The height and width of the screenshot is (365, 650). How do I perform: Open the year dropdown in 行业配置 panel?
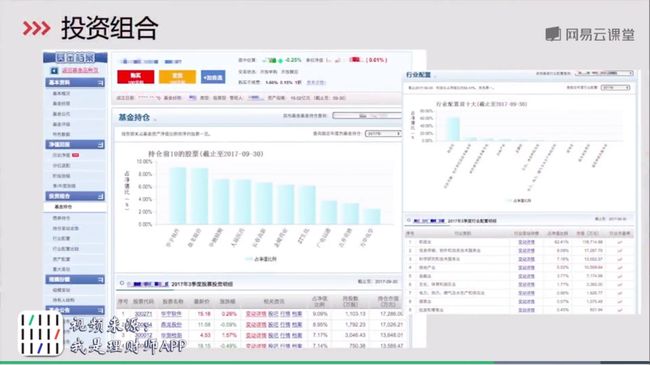pos(615,88)
